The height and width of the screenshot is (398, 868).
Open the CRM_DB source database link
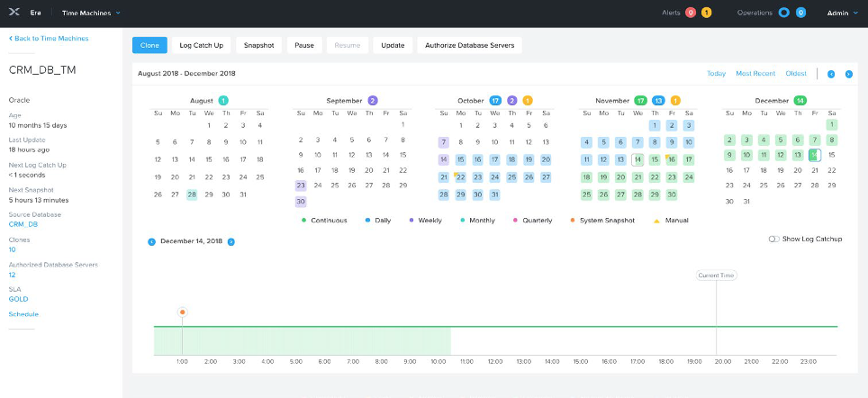[23, 224]
